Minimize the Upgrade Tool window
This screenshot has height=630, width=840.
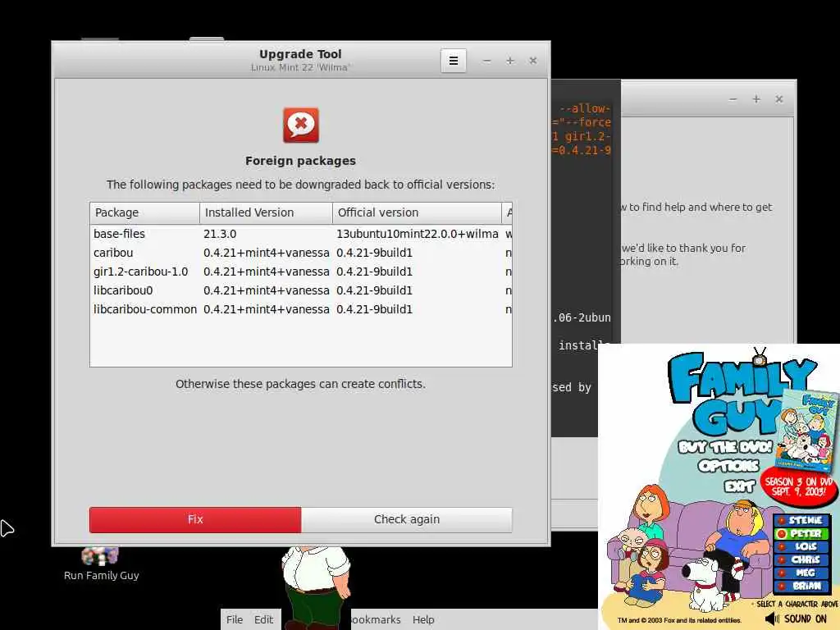click(486, 61)
